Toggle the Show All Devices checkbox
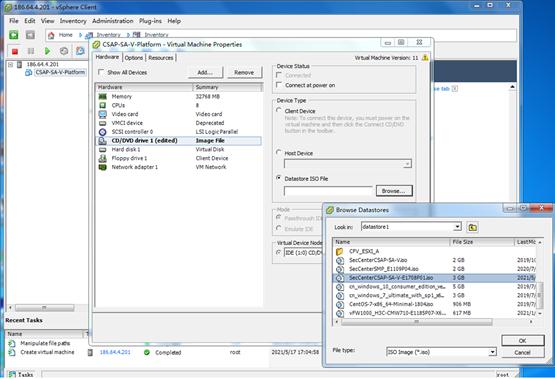The image size is (555, 379). (x=101, y=72)
